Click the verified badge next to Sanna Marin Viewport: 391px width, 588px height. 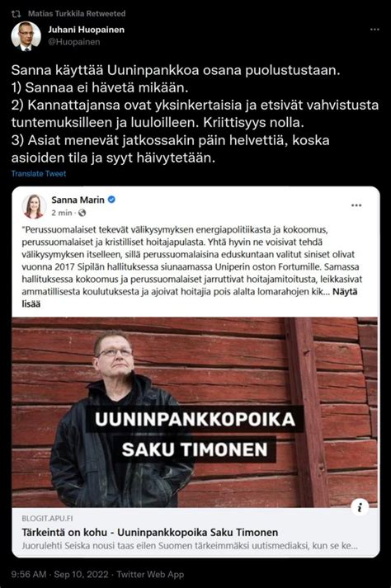(111, 200)
